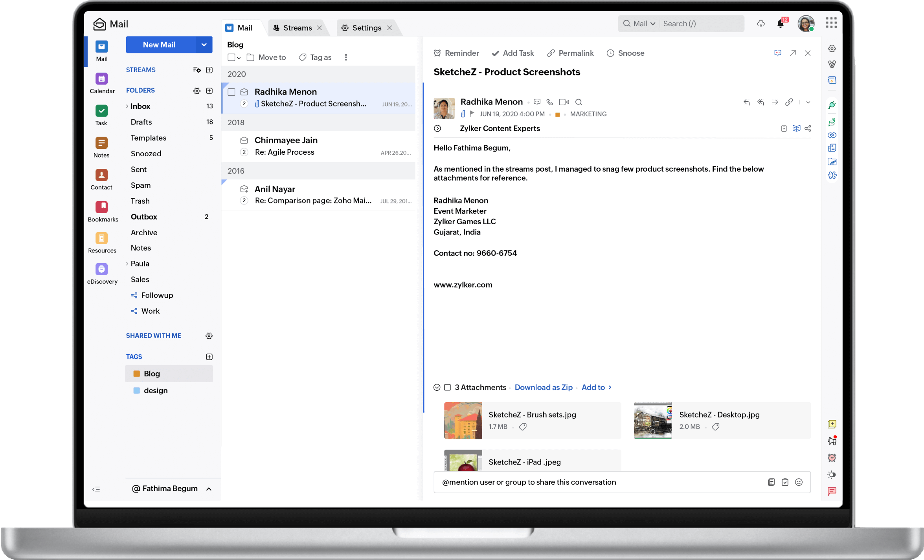Click the forward arrow icon in the email header

coord(775,102)
